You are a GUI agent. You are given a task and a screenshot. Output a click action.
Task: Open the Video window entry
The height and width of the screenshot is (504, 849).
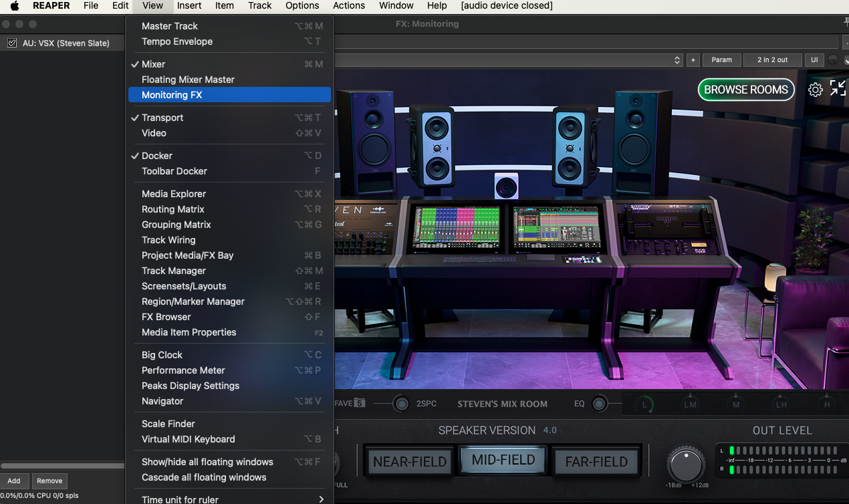coord(229,133)
